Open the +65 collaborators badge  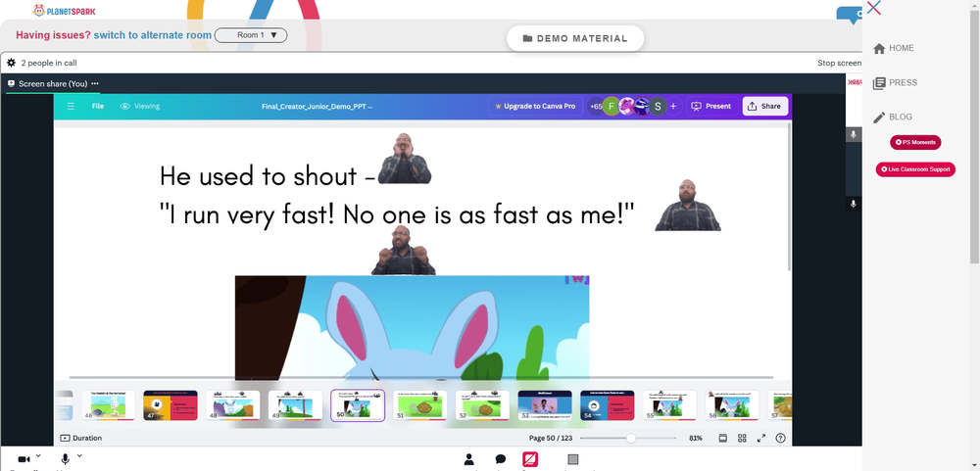click(x=596, y=106)
